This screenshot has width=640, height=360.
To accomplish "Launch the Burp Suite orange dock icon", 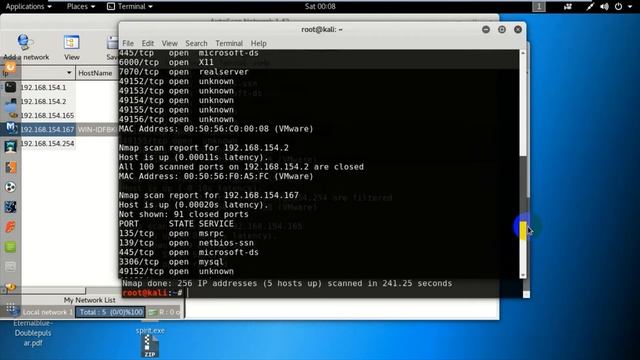I will click(11, 167).
